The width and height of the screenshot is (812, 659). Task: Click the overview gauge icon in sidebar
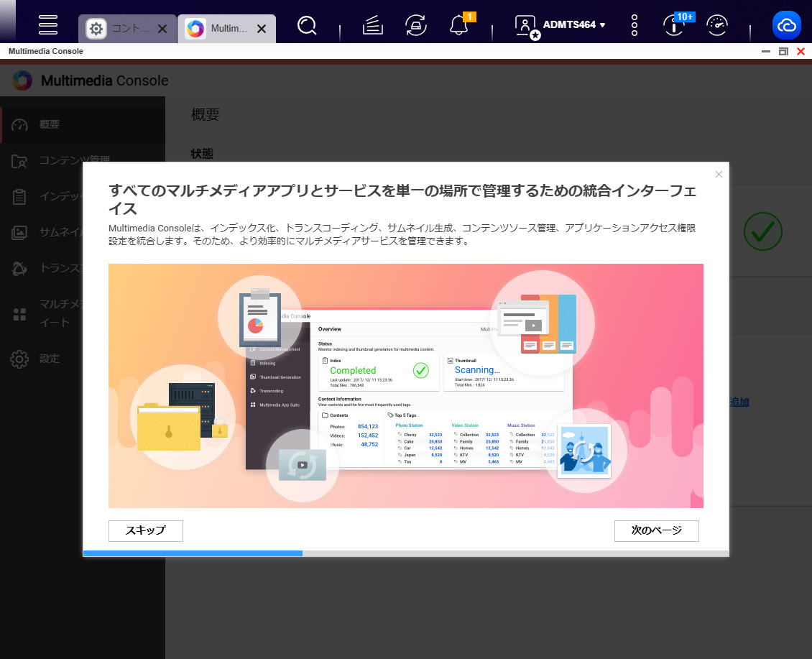click(19, 125)
